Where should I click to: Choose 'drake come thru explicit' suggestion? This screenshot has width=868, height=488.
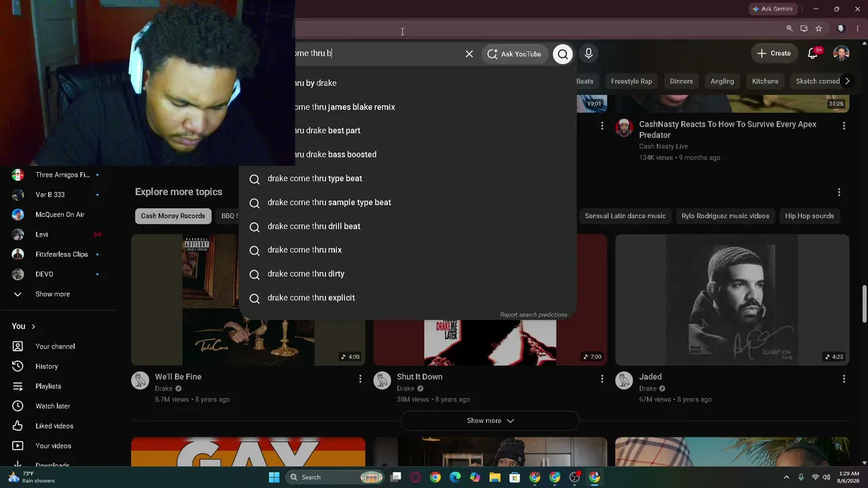click(x=408, y=298)
